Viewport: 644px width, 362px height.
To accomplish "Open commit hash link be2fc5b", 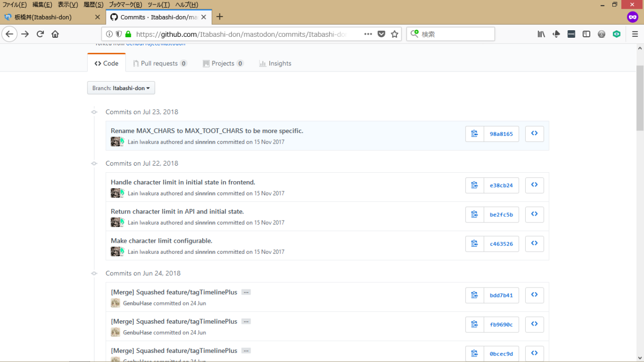I will 501,214.
